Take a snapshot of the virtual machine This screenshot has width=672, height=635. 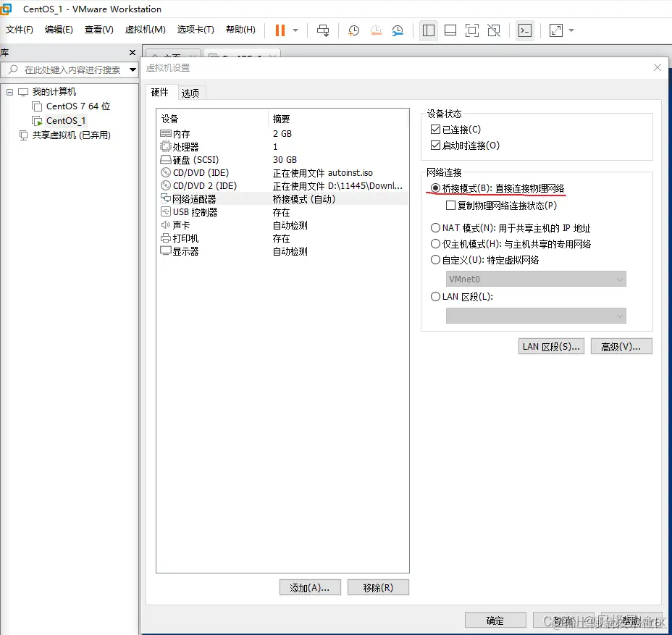coord(353,30)
